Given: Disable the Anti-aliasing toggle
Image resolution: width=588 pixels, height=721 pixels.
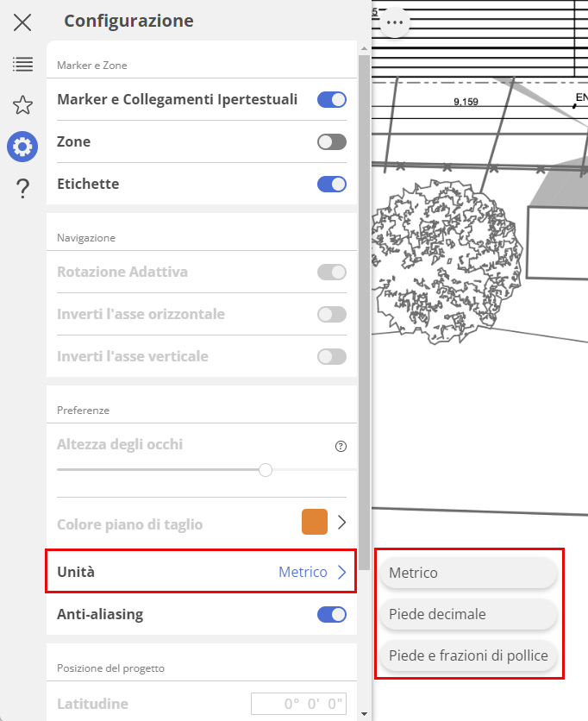Looking at the screenshot, I should pyautogui.click(x=332, y=614).
